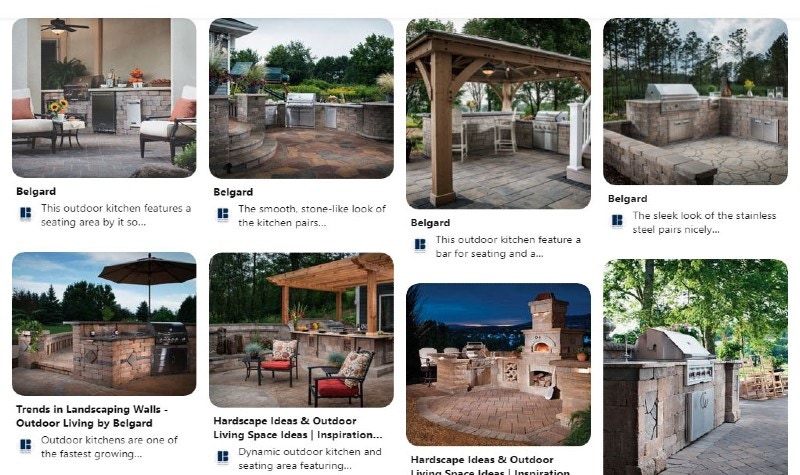Open the pergola with red cushion chairs pin

(x=301, y=330)
